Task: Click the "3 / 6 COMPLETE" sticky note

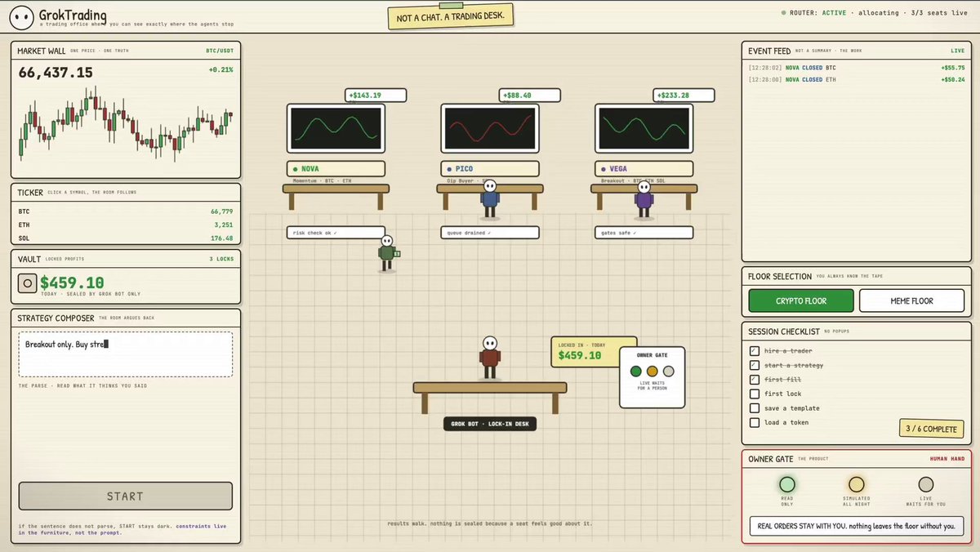Action: click(930, 429)
